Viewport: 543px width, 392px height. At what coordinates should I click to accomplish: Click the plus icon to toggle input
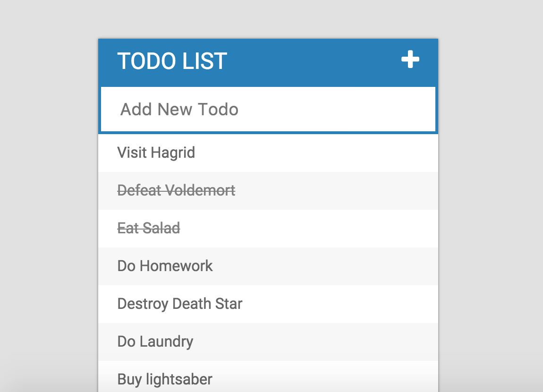click(x=410, y=60)
